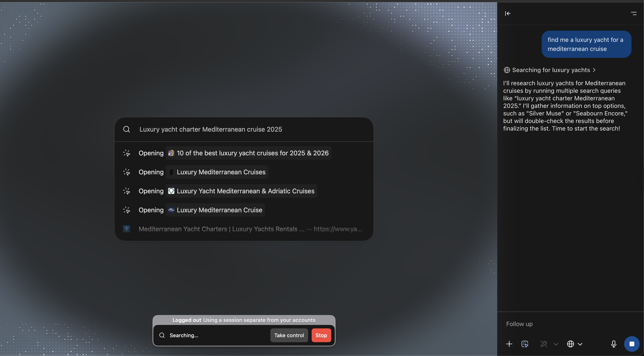644x356 pixels.
Task: Click the disabled connector icon
Action: point(544,344)
